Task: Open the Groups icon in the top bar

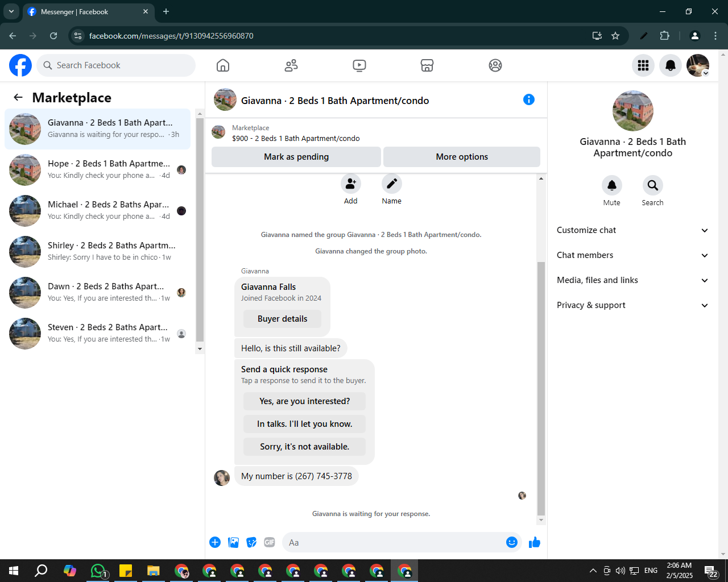Action: (x=495, y=65)
